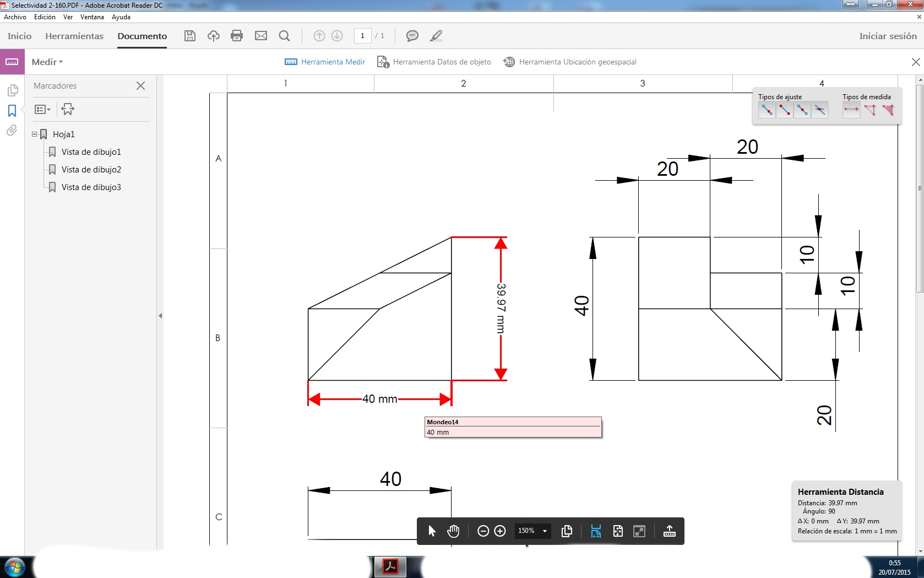The height and width of the screenshot is (578, 924).
Task: Open the Ventana menu
Action: coord(92,17)
